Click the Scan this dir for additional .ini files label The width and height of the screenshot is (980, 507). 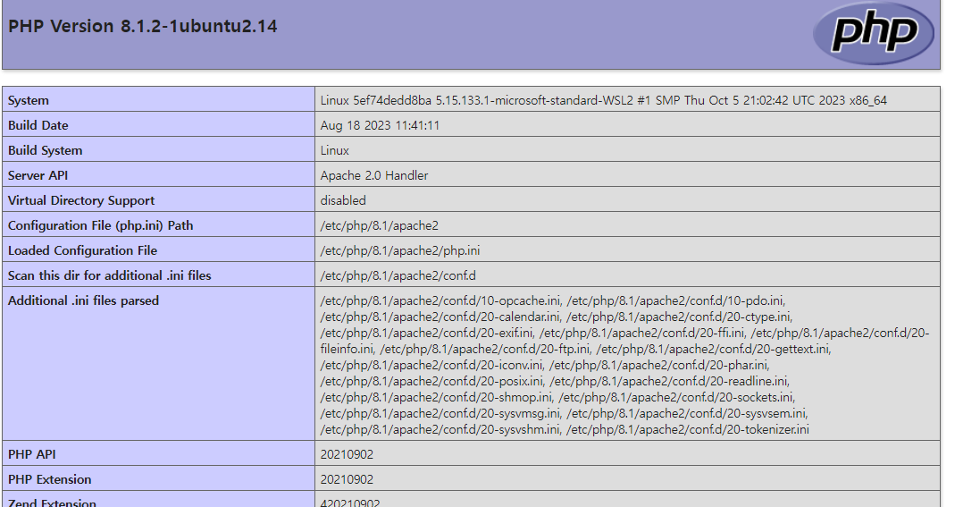click(109, 275)
